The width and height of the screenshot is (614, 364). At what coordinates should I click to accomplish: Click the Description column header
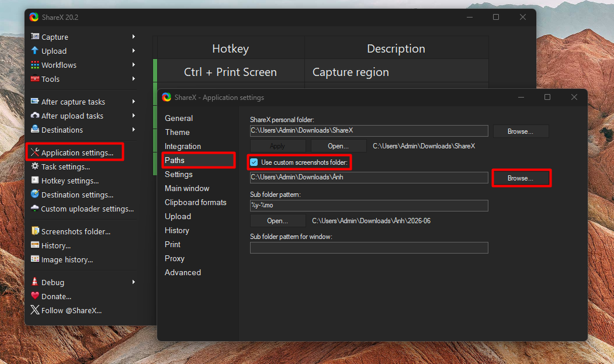(396, 48)
